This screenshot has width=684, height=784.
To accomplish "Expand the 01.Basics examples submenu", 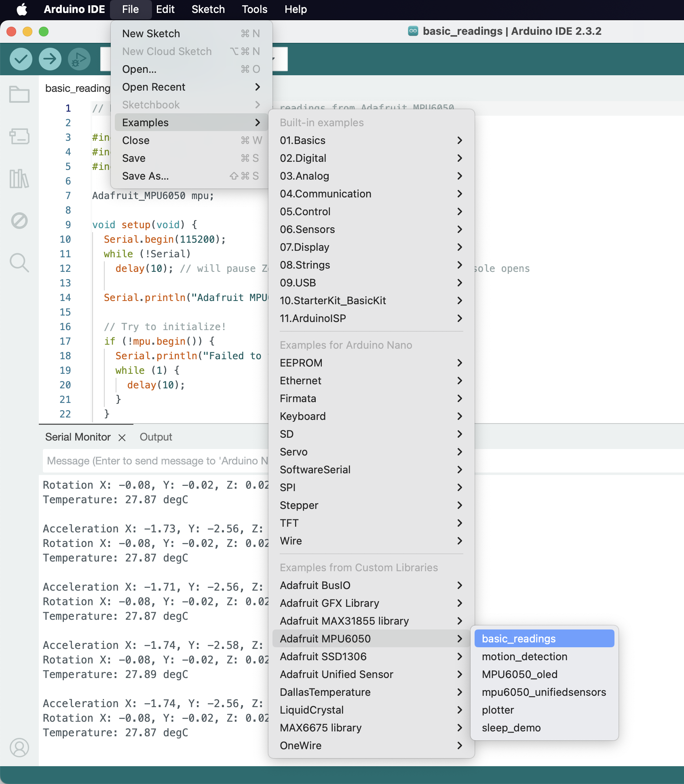I will [x=371, y=140].
